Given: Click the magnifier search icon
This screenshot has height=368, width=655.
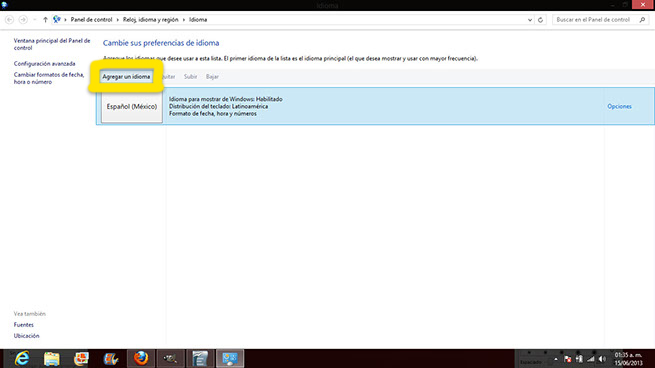Looking at the screenshot, I should tap(642, 20).
